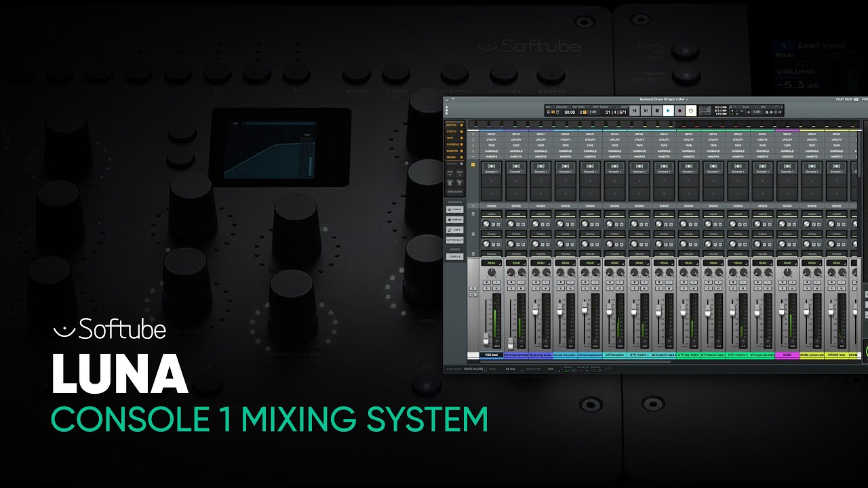Toggle the loop button in transport

tap(691, 110)
